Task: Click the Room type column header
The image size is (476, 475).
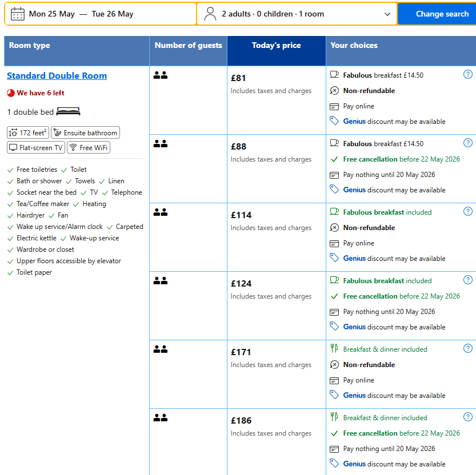Action: [x=30, y=46]
